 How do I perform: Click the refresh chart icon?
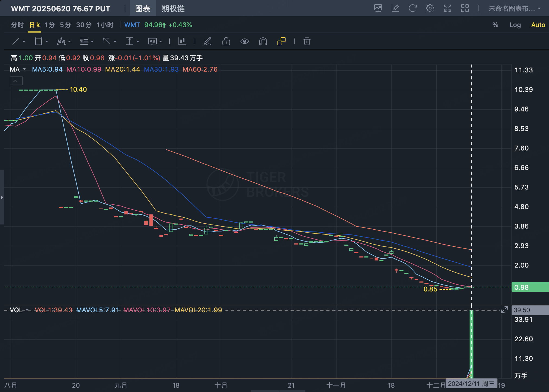pyautogui.click(x=413, y=8)
